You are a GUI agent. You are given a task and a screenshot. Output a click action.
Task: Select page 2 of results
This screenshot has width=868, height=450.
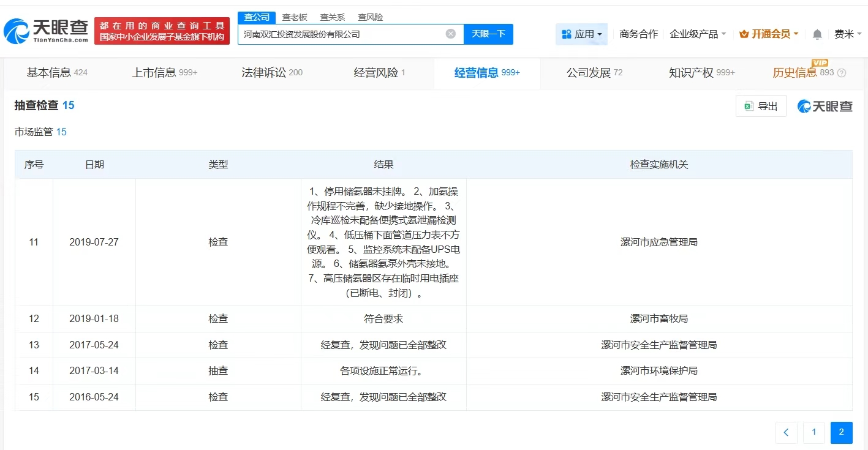click(842, 432)
